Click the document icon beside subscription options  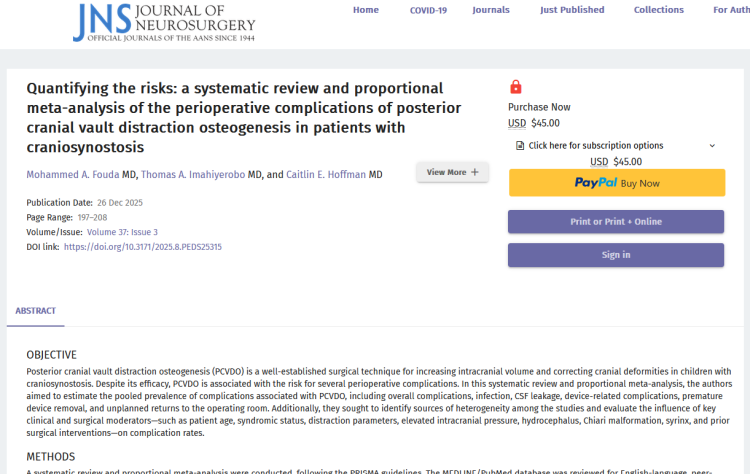(x=520, y=145)
